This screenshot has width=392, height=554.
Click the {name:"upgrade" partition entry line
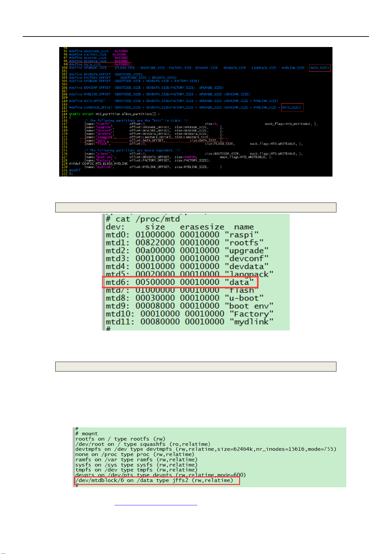pos(154,127)
